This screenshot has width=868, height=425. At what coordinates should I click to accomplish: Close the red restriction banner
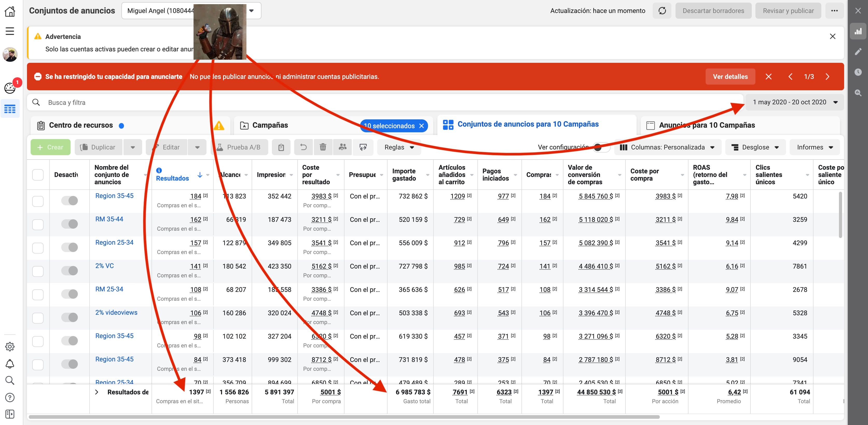click(768, 77)
